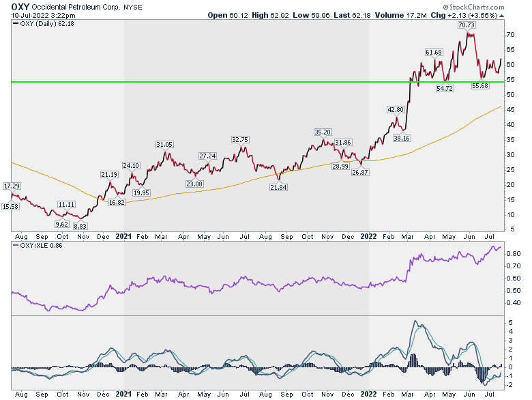The image size is (532, 400).
Task: Click the 5 tick on MACD scale
Action: tap(511, 323)
